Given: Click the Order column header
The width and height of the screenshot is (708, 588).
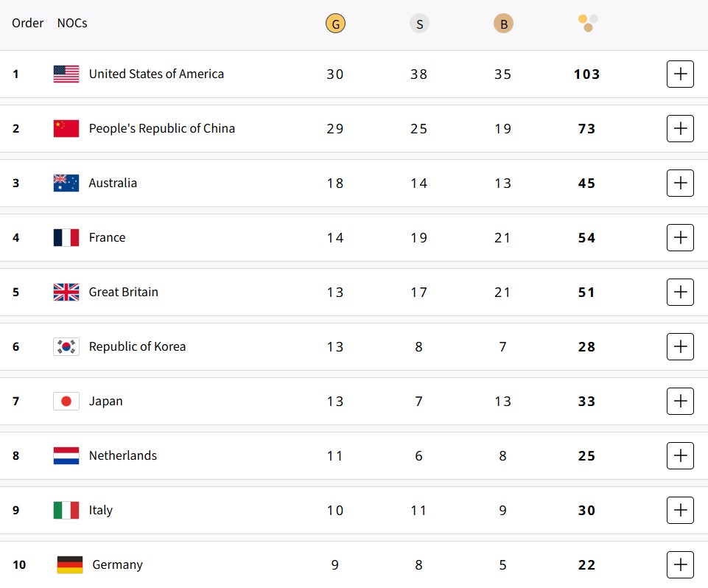Looking at the screenshot, I should [x=28, y=23].
